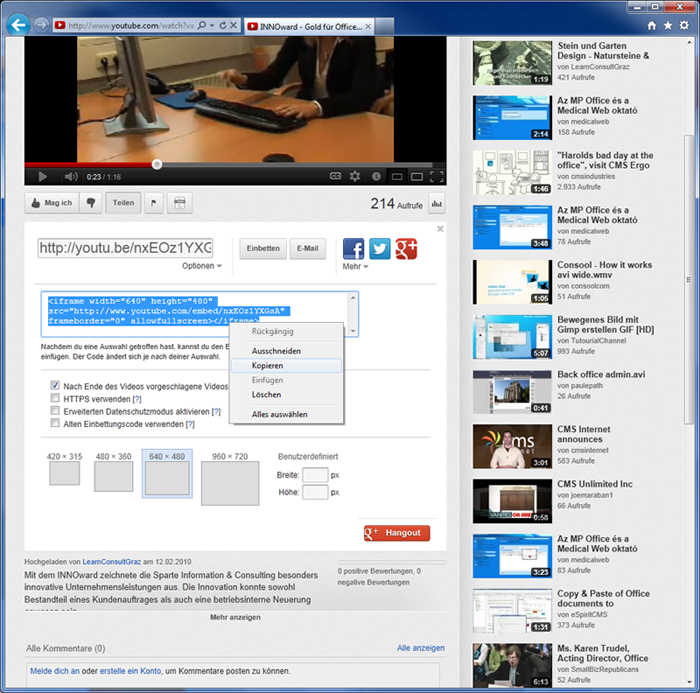The height and width of the screenshot is (693, 700).
Task: Click the Teilen share button
Action: 123,203
